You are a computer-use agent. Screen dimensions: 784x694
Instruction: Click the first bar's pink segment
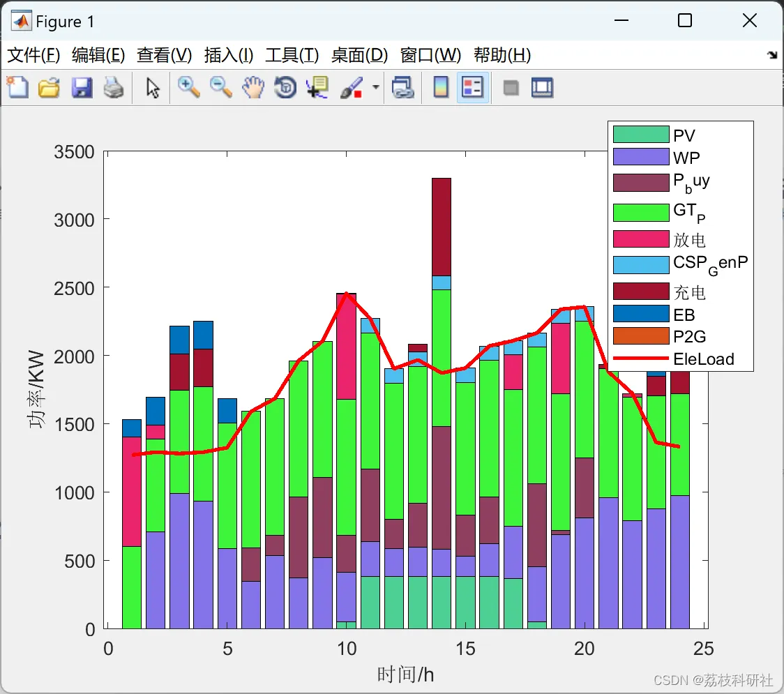click(132, 492)
